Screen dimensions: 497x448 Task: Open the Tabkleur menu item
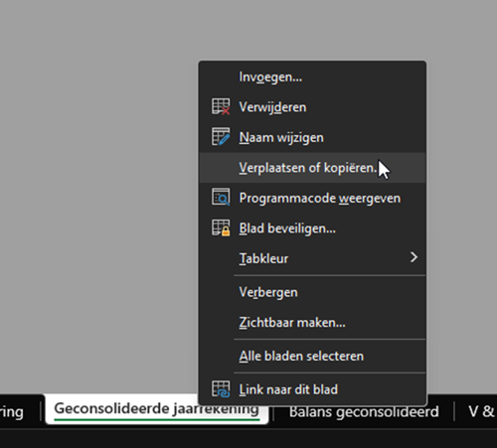pos(312,258)
